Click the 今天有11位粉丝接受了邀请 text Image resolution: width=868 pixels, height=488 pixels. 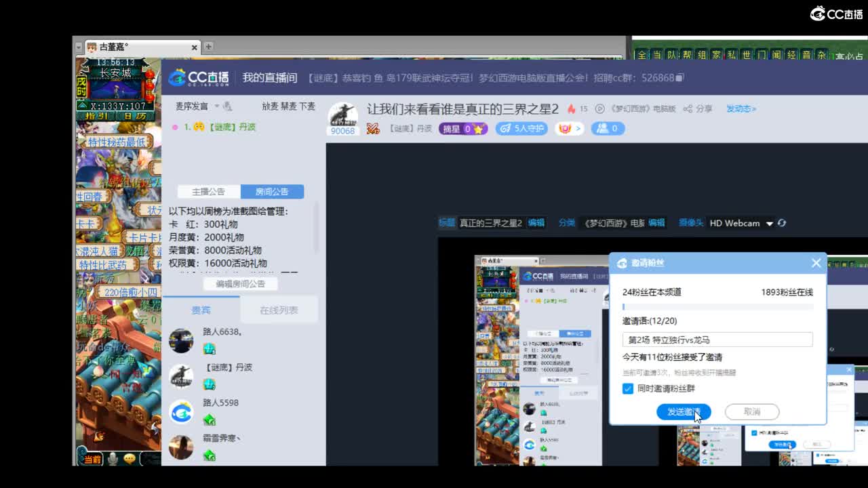672,357
